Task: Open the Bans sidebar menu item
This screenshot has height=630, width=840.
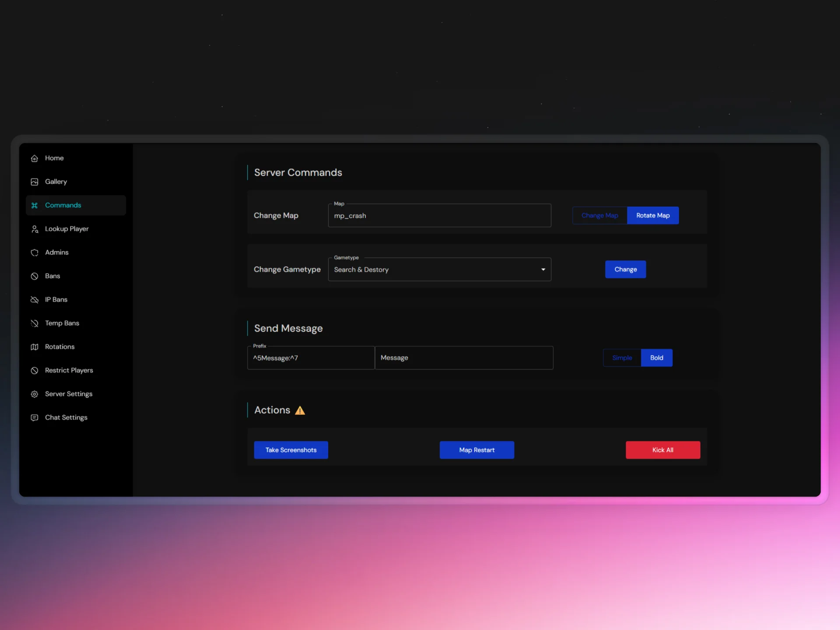Action: (x=52, y=276)
